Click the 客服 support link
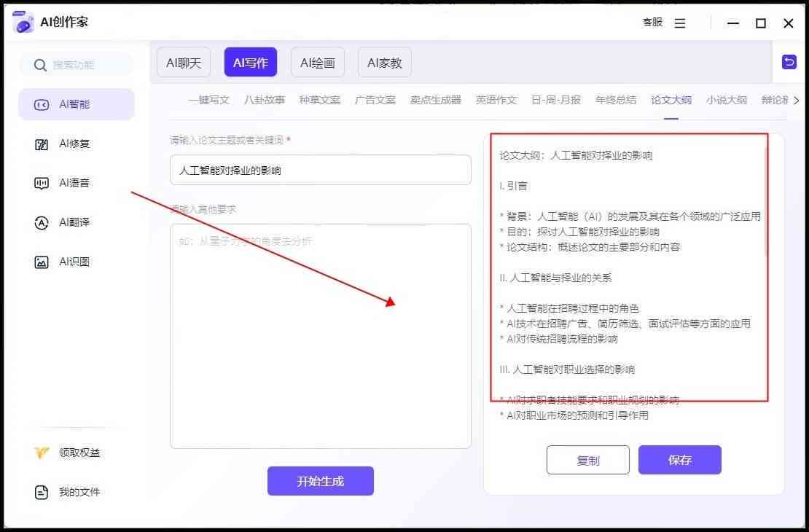The width and height of the screenshot is (809, 532). tap(652, 22)
